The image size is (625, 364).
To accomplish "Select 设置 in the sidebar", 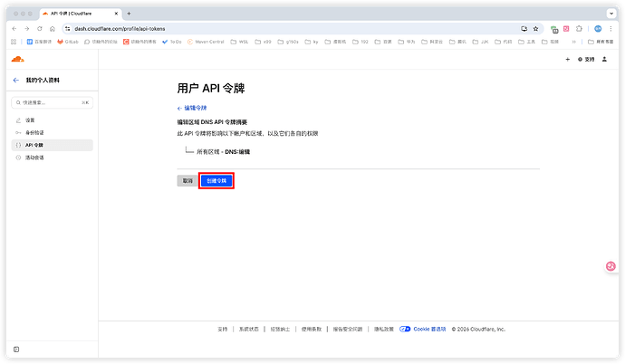I will [30, 120].
